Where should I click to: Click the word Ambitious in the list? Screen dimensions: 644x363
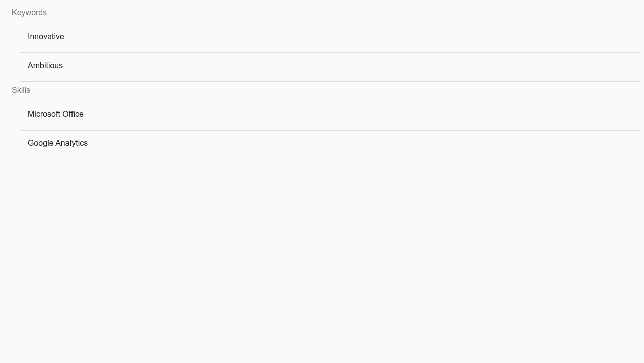click(x=45, y=66)
